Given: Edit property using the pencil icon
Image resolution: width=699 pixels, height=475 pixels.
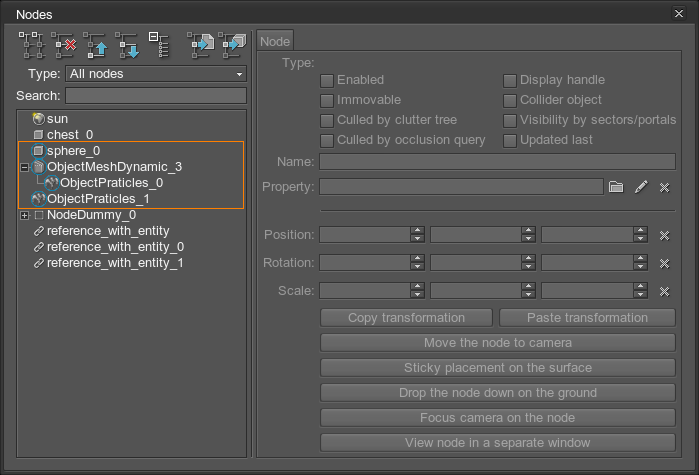Looking at the screenshot, I should 641,187.
